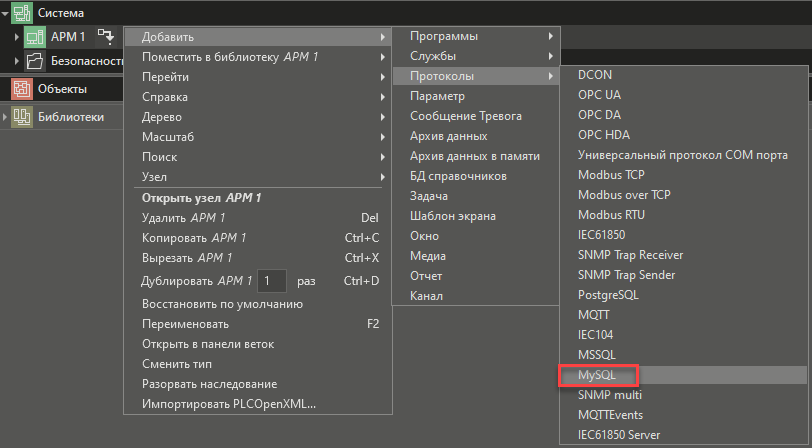
Task: Open the Службы submenu
Action: 475,56
